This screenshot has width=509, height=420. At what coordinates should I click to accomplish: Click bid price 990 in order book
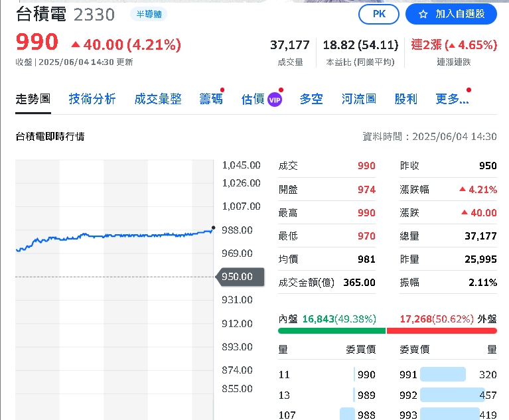366,375
